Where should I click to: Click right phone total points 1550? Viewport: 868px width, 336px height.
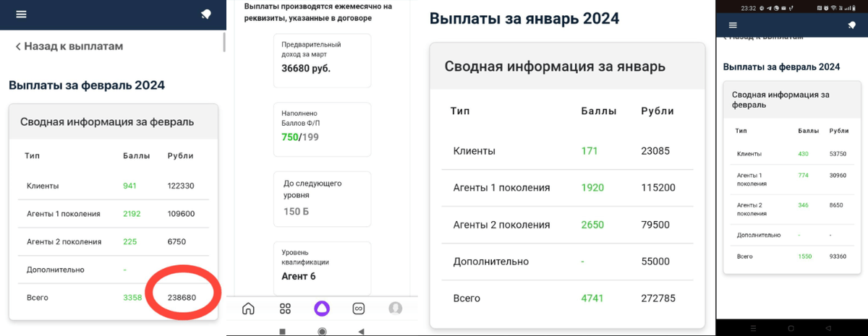804,257
